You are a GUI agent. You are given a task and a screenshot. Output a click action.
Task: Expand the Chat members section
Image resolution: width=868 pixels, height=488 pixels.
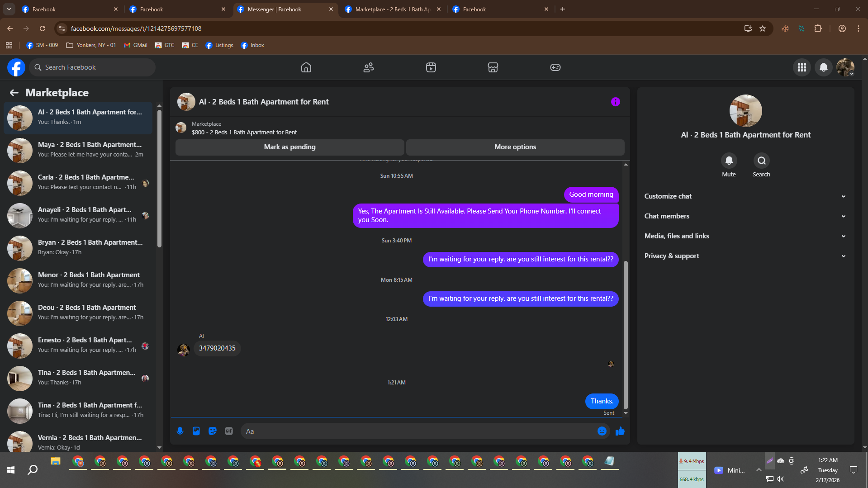(x=745, y=216)
